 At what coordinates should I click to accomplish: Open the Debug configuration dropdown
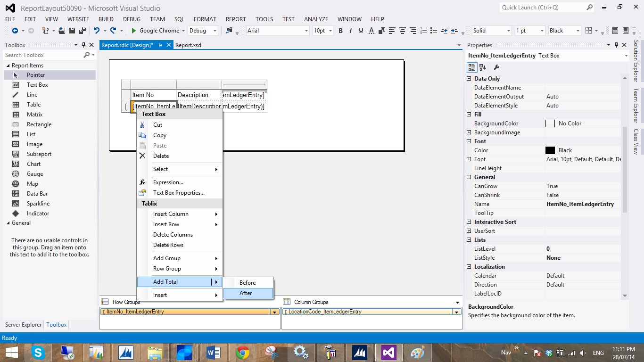pos(215,31)
